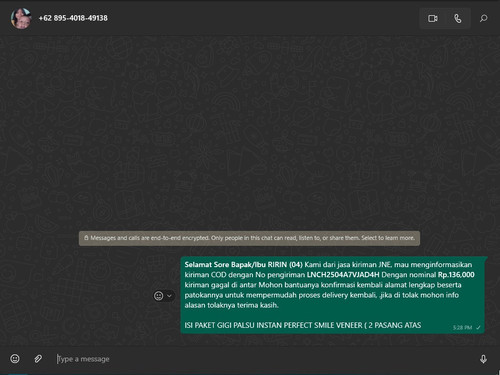Image resolution: width=500 pixels, height=375 pixels.
Task: Click the 5:28 PM message timestamp
Action: (462, 328)
